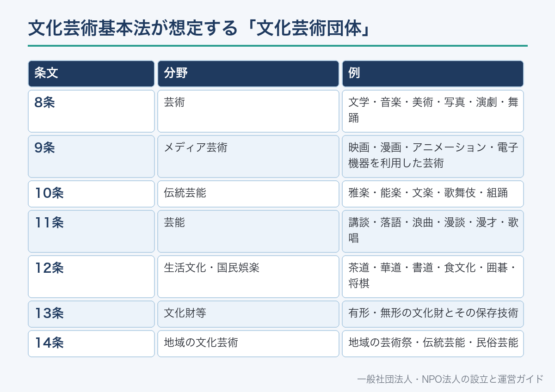This screenshot has width=555, height=392.
Task: Select the 分野 column header
Action: pos(248,73)
